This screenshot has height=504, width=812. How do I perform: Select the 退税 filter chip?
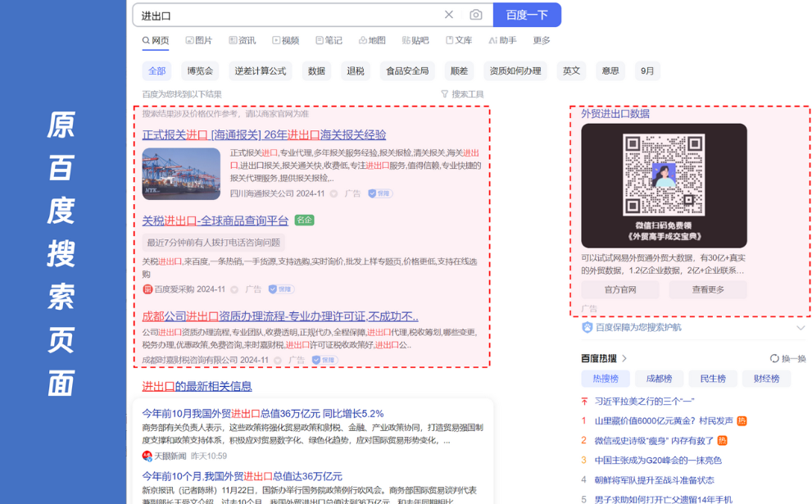[x=356, y=71]
